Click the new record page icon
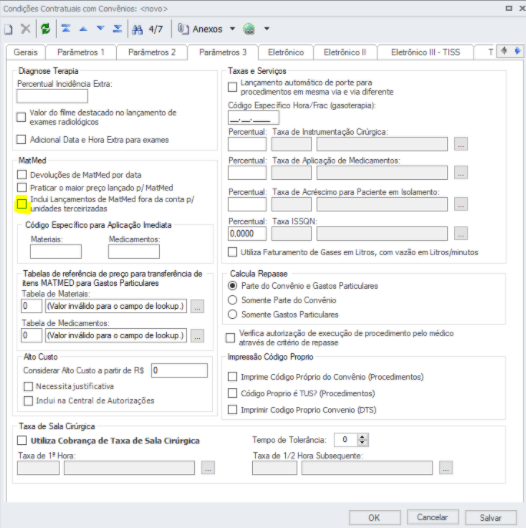Viewport: 526px width, 528px height. click(x=8, y=29)
